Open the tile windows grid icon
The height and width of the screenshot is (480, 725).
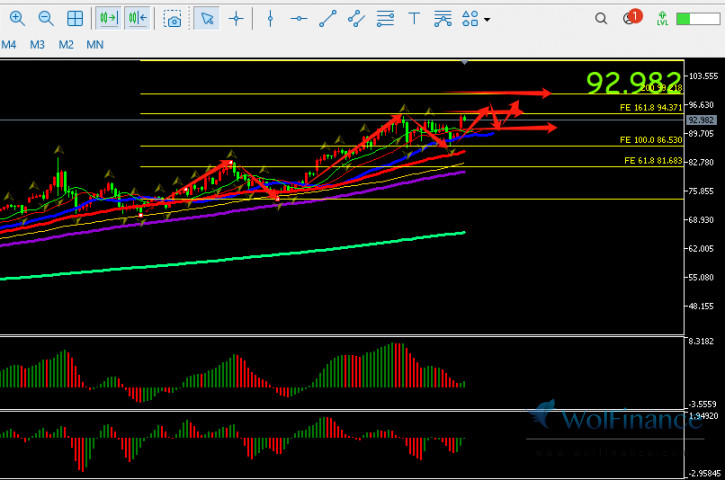[x=75, y=18]
